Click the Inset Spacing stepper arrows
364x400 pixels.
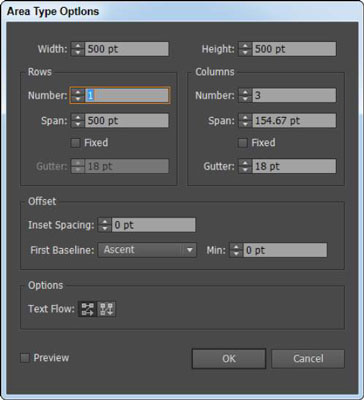[x=105, y=225]
